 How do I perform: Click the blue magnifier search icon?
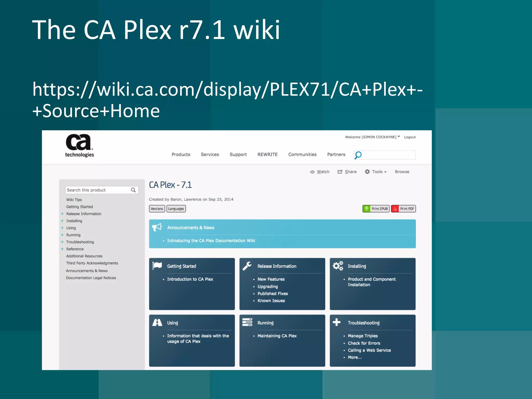coord(358,155)
